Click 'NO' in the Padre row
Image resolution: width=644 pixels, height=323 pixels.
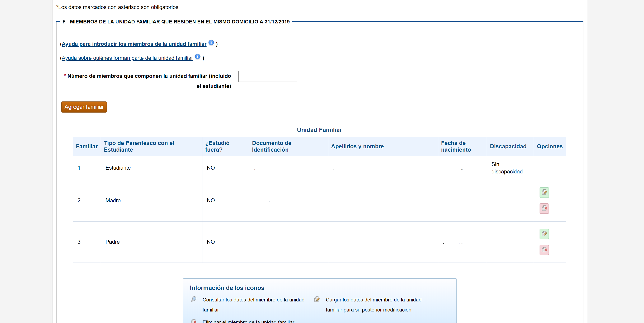211,242
